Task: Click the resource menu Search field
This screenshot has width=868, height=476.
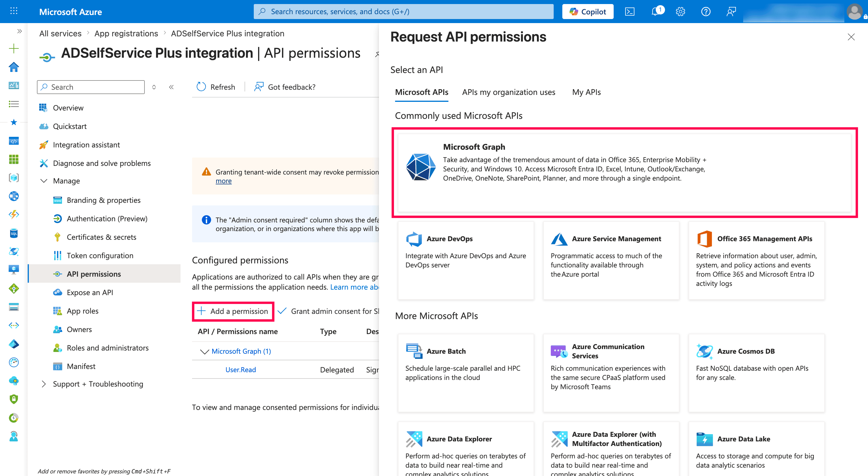Action: click(x=91, y=87)
